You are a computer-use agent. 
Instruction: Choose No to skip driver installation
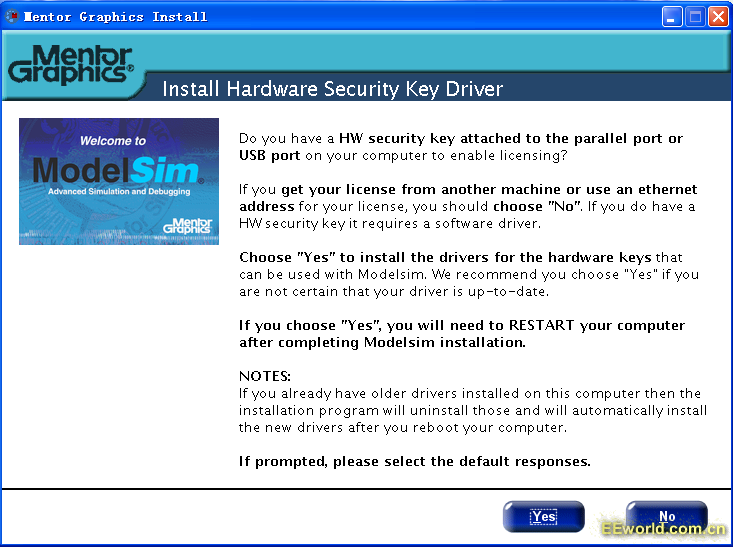pyautogui.click(x=667, y=517)
